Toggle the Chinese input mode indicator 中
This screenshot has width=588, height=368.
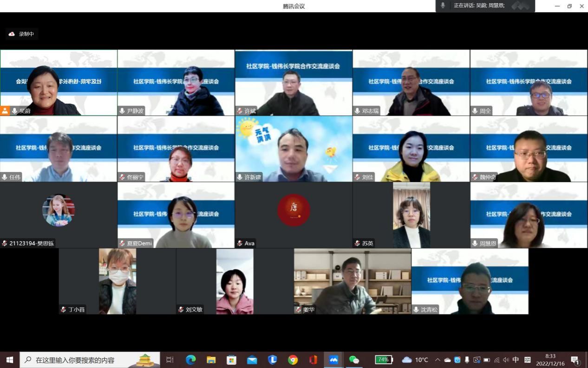[x=516, y=360]
